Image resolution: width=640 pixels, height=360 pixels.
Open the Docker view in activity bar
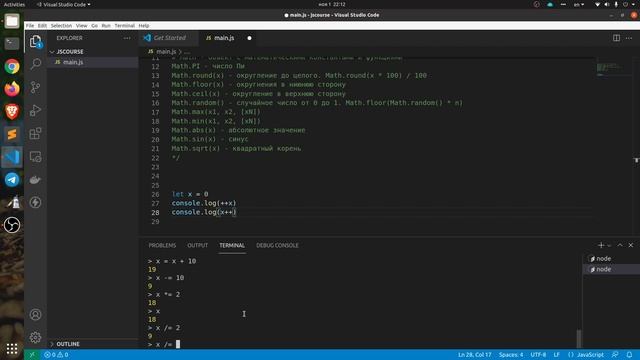pyautogui.click(x=36, y=180)
